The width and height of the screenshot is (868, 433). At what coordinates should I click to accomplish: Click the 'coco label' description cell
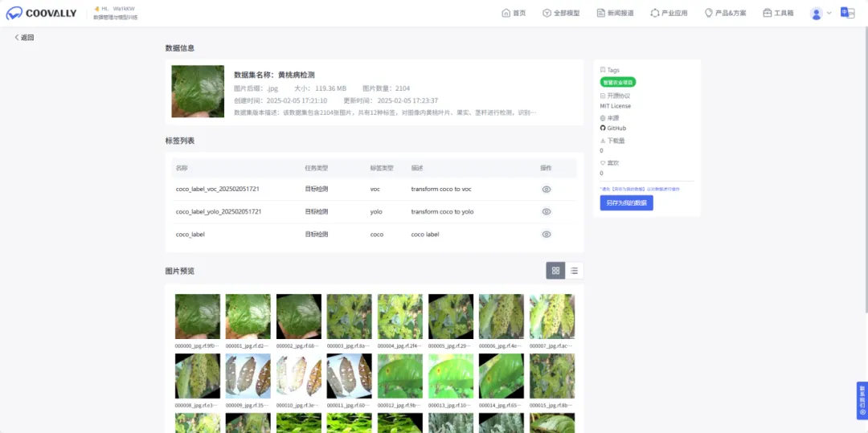pos(425,235)
